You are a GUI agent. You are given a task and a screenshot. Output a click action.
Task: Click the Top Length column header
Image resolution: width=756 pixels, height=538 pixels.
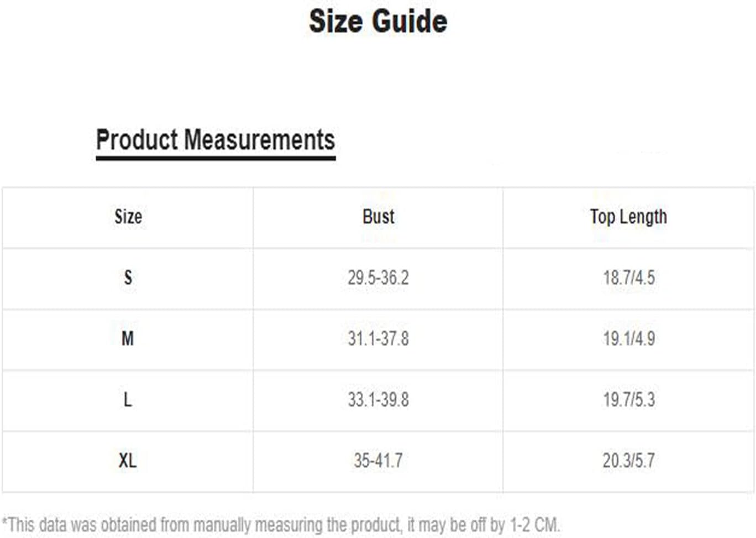tap(628, 217)
